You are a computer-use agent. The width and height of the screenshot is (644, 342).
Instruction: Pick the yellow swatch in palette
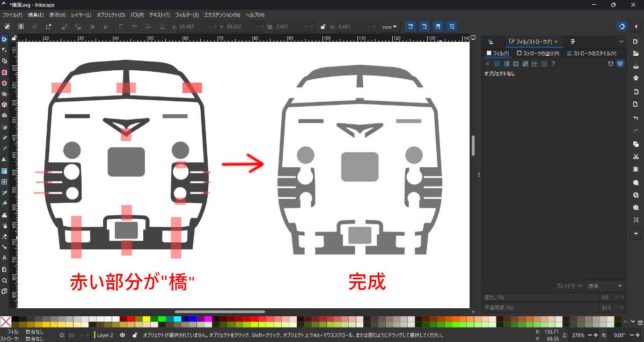pos(147,318)
